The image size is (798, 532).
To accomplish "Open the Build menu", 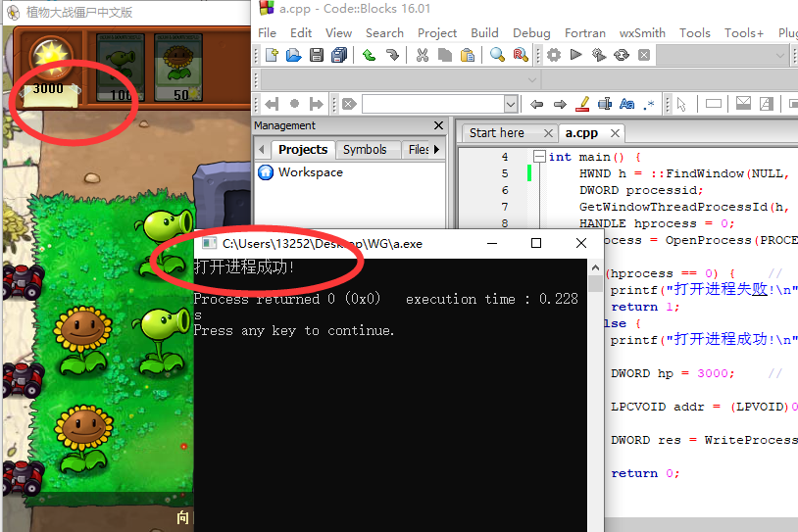I will tap(484, 33).
